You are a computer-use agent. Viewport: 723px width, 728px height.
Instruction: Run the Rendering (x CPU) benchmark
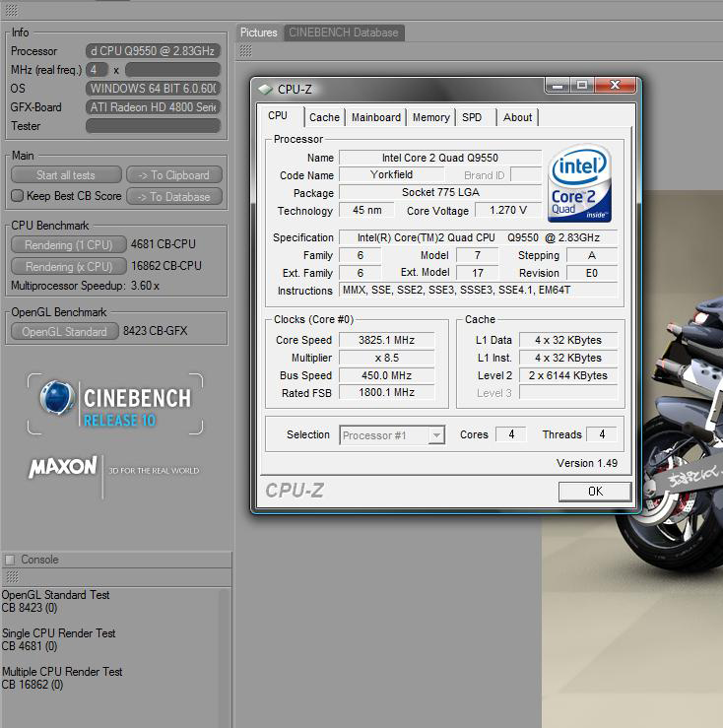(68, 267)
